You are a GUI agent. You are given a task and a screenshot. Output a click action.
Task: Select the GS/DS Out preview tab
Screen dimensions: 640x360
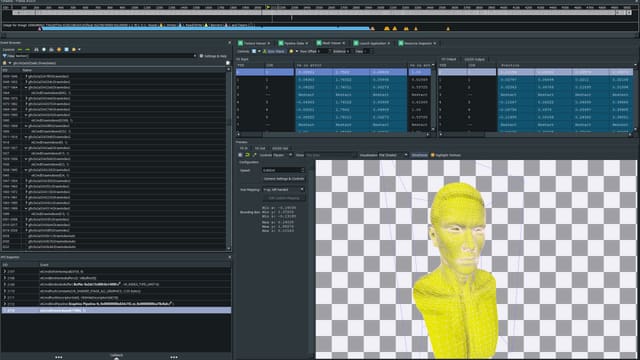[280, 148]
